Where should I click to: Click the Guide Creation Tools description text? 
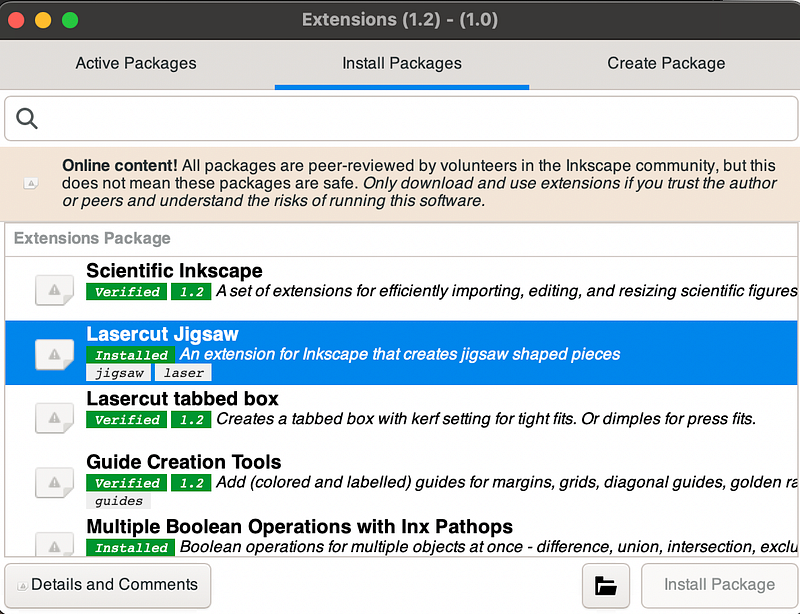click(507, 482)
